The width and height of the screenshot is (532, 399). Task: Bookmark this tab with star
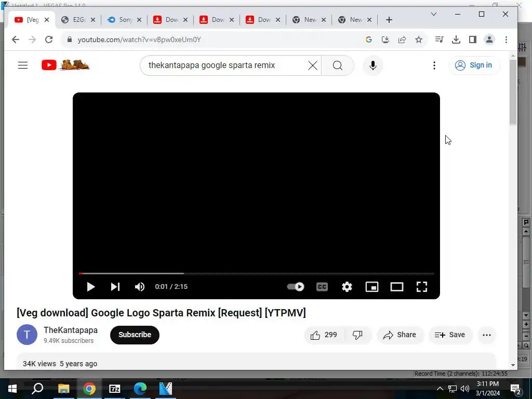[419, 39]
